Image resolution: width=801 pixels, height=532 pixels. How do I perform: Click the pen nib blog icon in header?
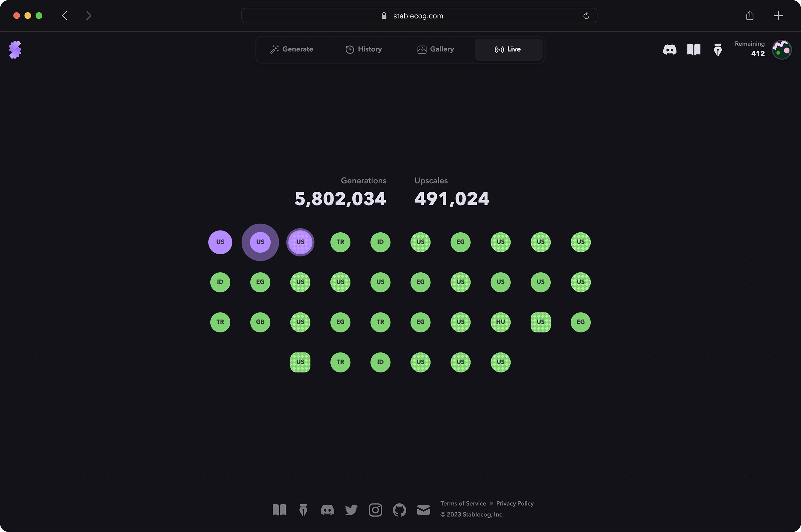(717, 50)
